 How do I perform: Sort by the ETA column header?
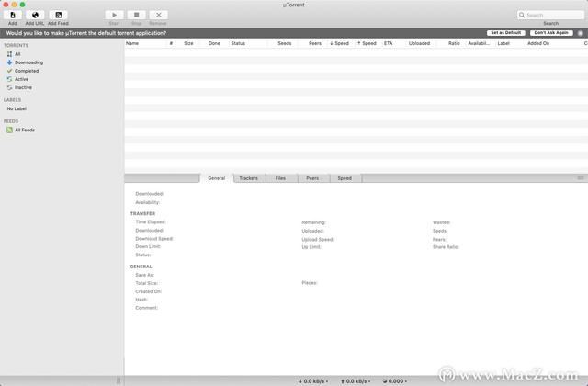pyautogui.click(x=393, y=43)
